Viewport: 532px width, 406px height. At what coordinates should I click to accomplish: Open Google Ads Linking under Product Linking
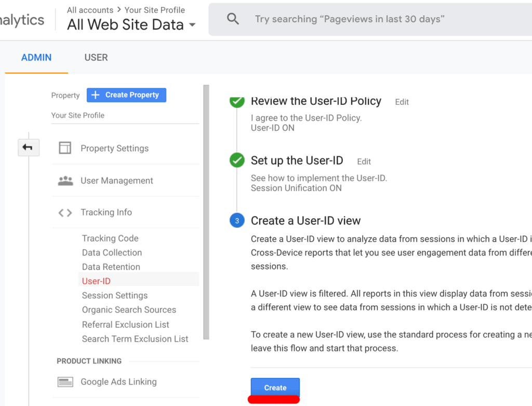(118, 382)
